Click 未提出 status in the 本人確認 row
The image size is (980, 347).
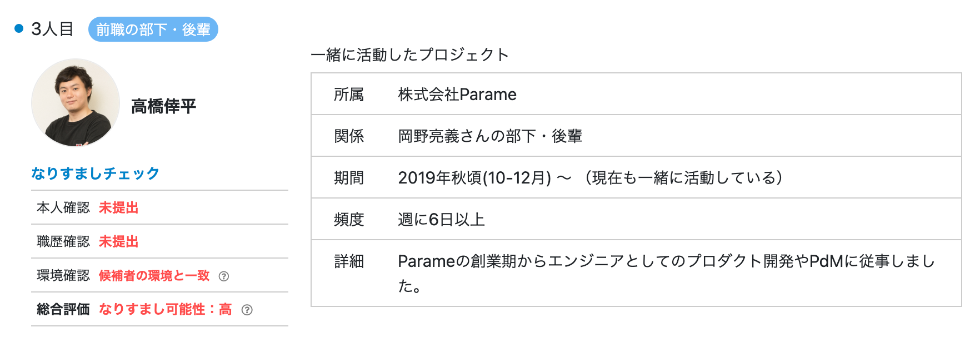point(118,208)
